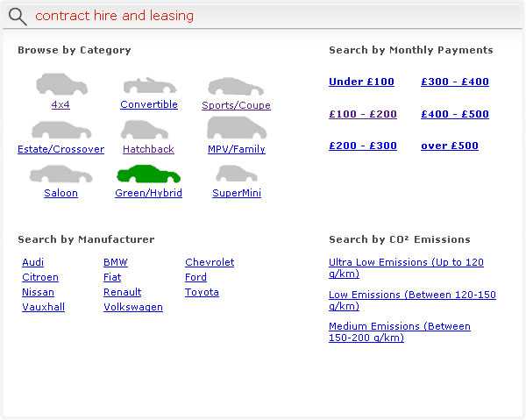Screen dimensions: 526x420
Task: Open Medium Emissions 150-200 g/km link
Action: 400,332
